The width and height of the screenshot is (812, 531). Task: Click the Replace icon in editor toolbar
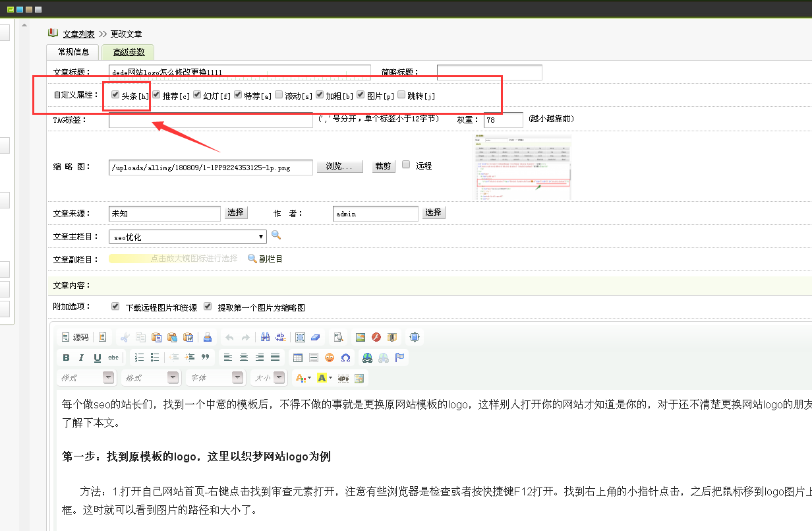[x=281, y=337]
